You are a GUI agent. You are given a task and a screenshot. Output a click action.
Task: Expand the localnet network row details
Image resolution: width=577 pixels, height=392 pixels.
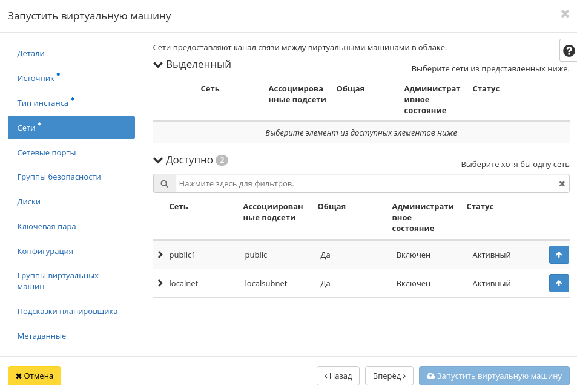(160, 283)
